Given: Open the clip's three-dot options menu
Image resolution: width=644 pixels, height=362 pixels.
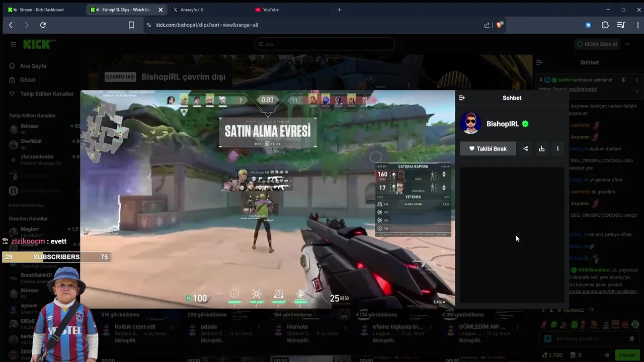Looking at the screenshot, I should click(x=557, y=149).
